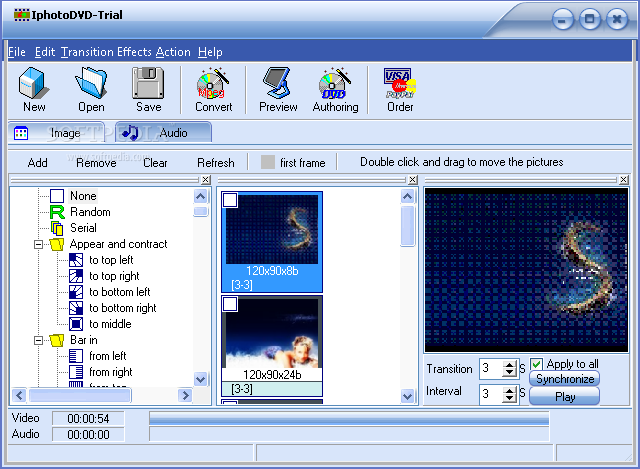Click the first frame color swatch
Image resolution: width=640 pixels, height=469 pixels.
pos(268,162)
